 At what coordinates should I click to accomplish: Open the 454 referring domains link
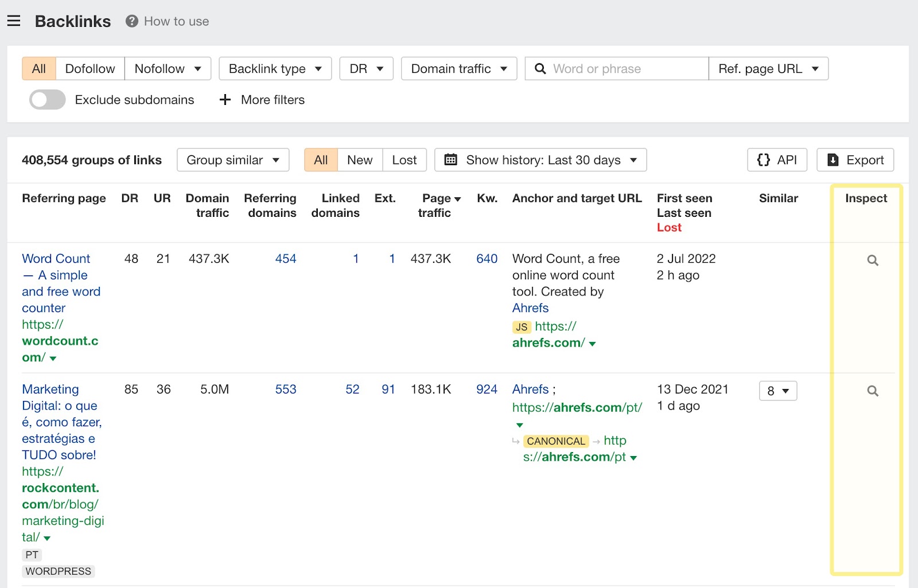point(286,259)
